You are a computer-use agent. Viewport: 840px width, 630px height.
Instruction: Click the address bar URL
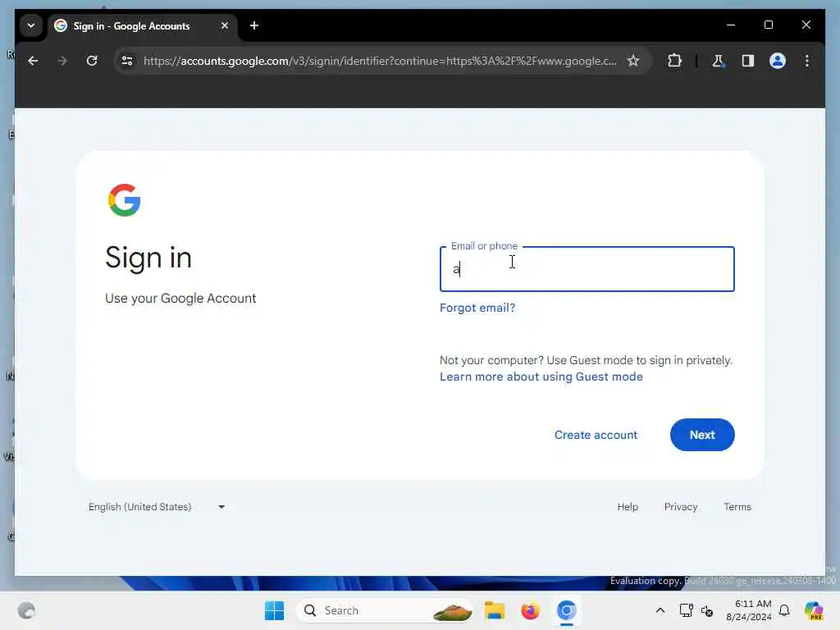(x=379, y=61)
